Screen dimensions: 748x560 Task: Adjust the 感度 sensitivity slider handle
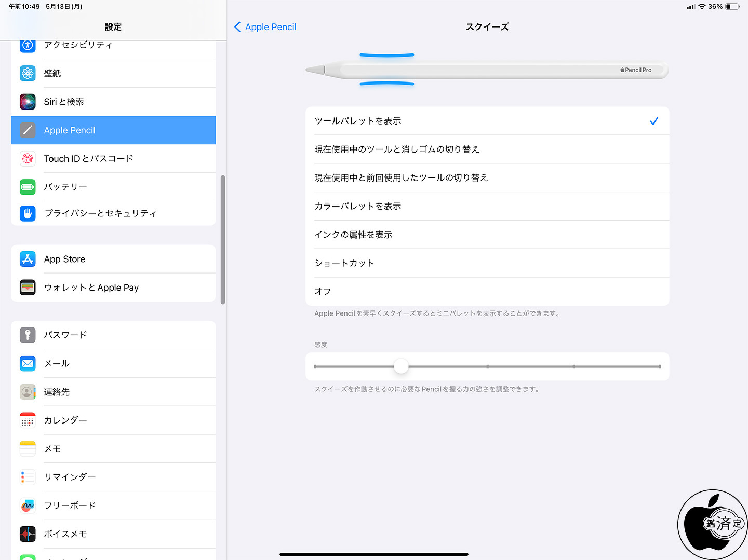pos(400,366)
